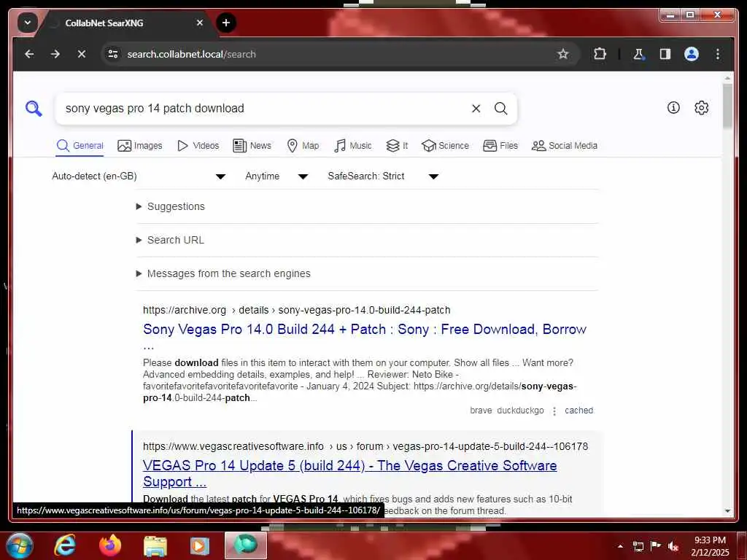Open site information icon in address bar
The width and height of the screenshot is (747, 560).
click(x=113, y=54)
